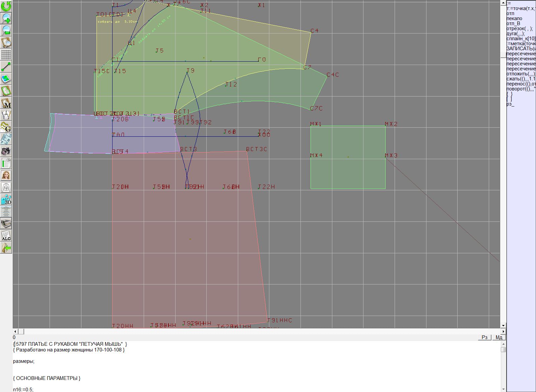Click the canvas vertical scrollbar down arrow
This screenshot has height=392, width=536.
[x=503, y=325]
